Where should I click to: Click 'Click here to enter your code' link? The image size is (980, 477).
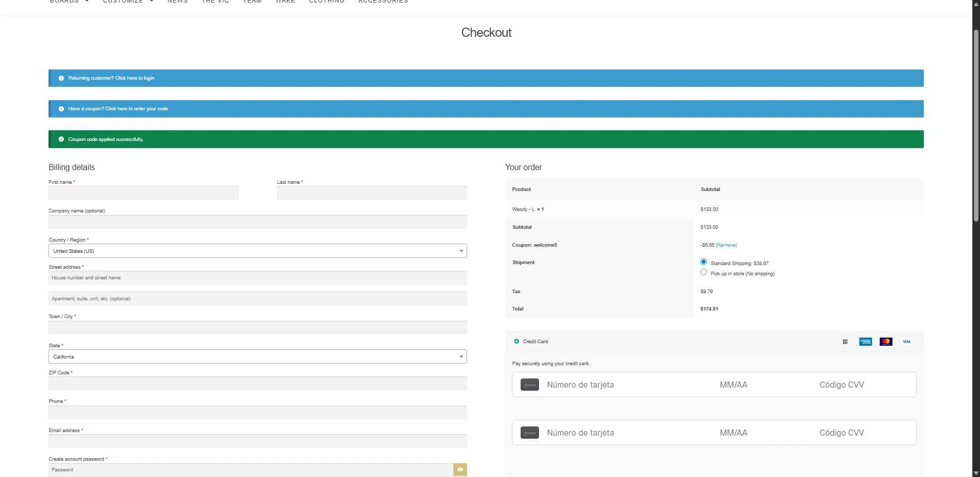[137, 109]
